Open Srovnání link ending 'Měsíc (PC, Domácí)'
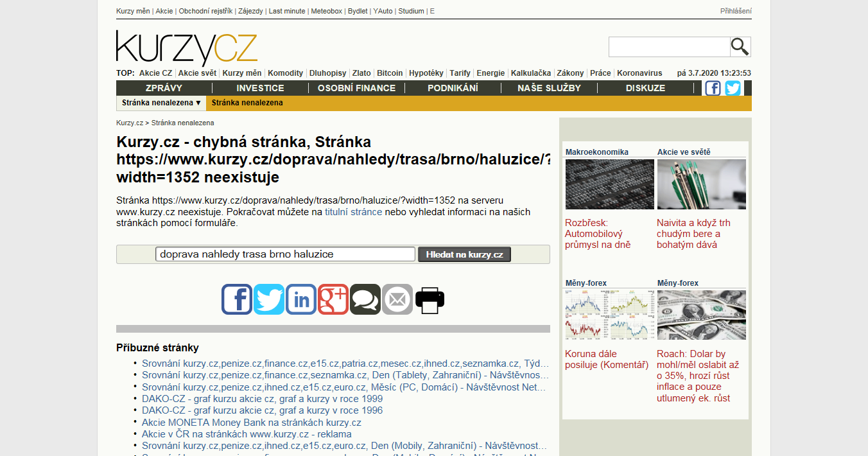This screenshot has width=868, height=456. coord(345,387)
